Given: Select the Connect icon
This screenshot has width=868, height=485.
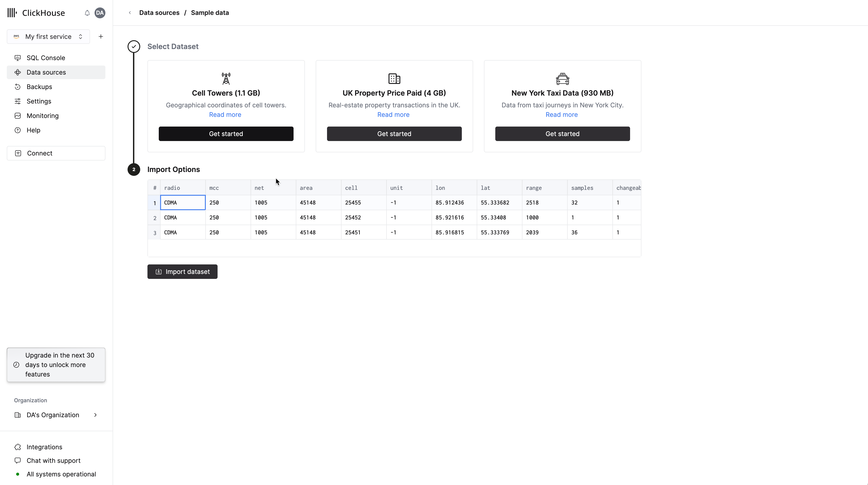Looking at the screenshot, I should pyautogui.click(x=18, y=154).
